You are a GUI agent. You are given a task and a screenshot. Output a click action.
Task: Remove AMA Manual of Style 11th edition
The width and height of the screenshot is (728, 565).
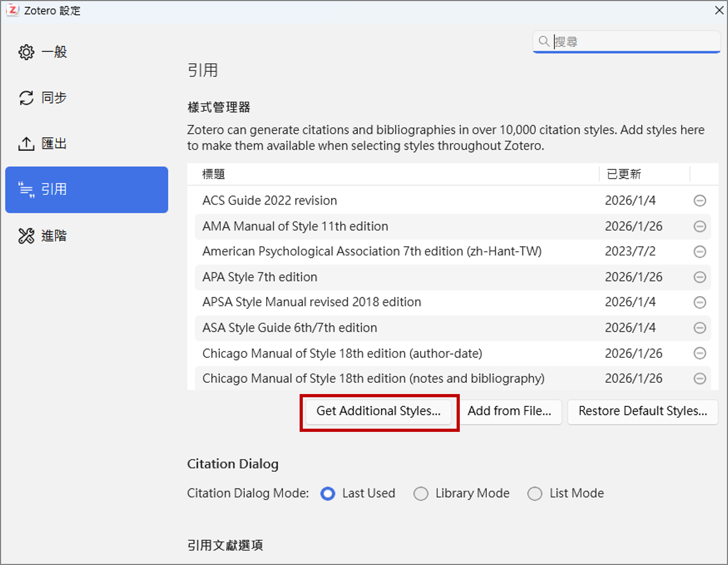click(x=700, y=226)
